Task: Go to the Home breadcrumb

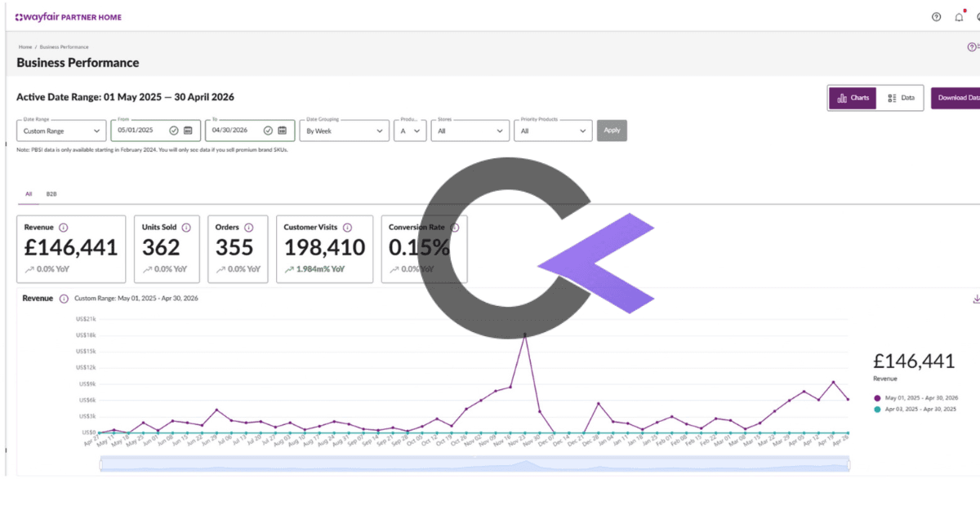Action: pos(25,47)
